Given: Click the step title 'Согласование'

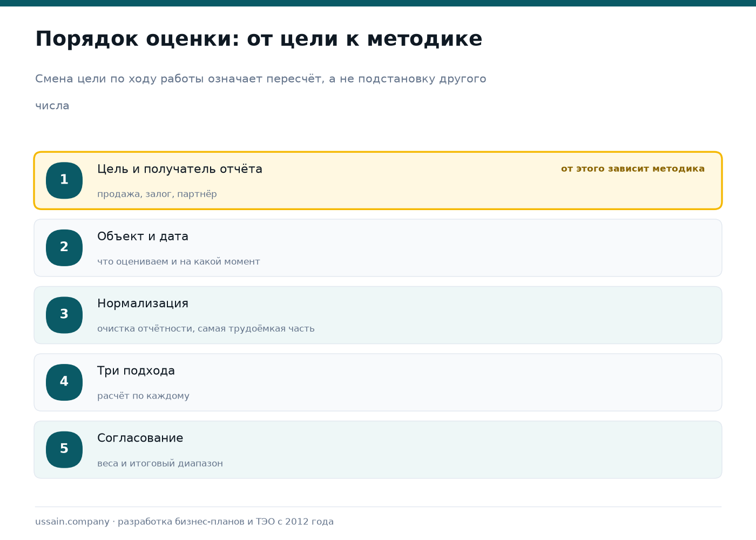Looking at the screenshot, I should click(x=140, y=438).
